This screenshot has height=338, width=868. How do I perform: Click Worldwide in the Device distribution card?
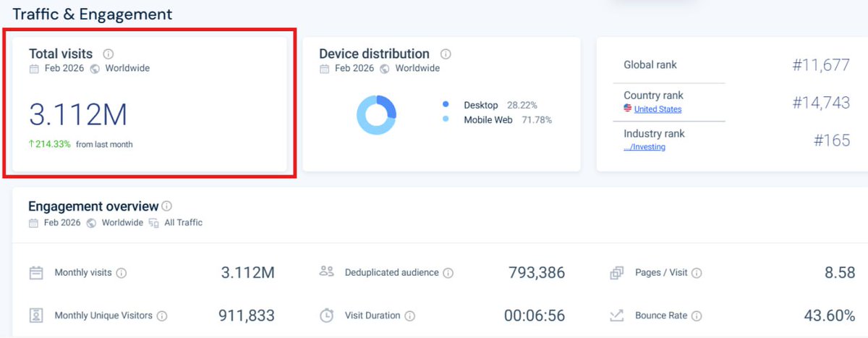tap(417, 69)
